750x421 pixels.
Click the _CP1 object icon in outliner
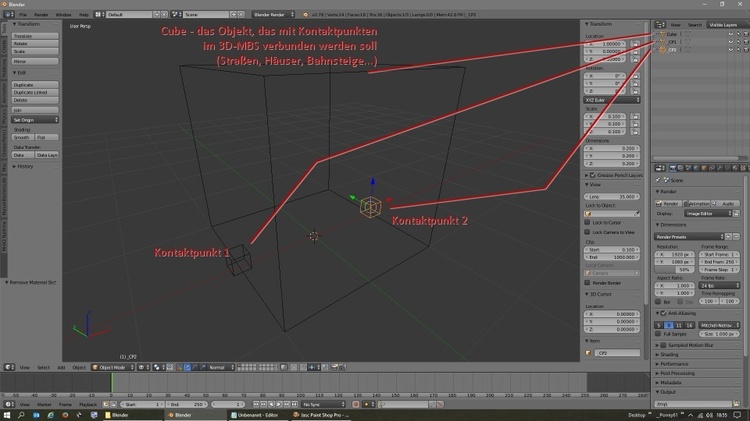[x=662, y=42]
